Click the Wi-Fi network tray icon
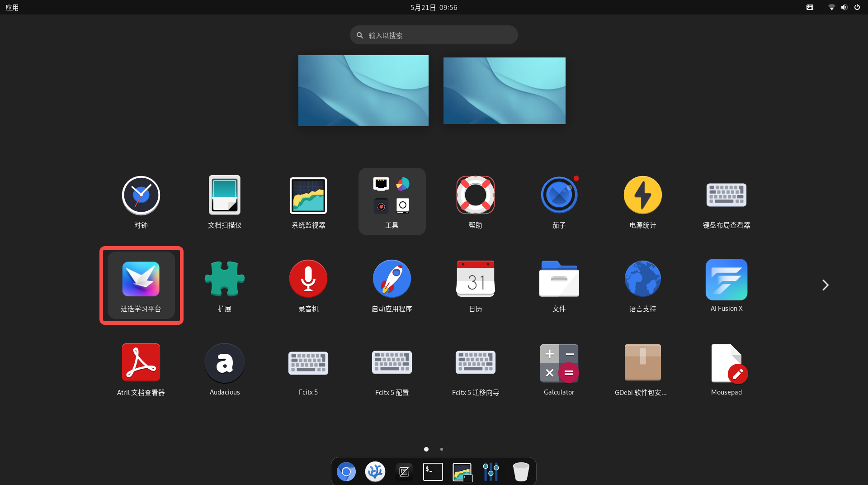 [x=831, y=7]
